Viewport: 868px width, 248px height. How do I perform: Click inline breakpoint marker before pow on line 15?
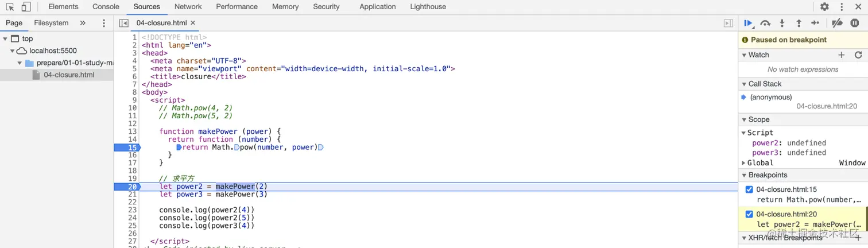(x=237, y=148)
